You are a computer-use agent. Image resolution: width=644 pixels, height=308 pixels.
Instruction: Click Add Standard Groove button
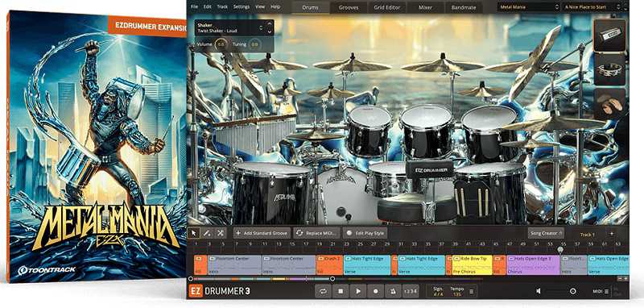[x=262, y=233]
